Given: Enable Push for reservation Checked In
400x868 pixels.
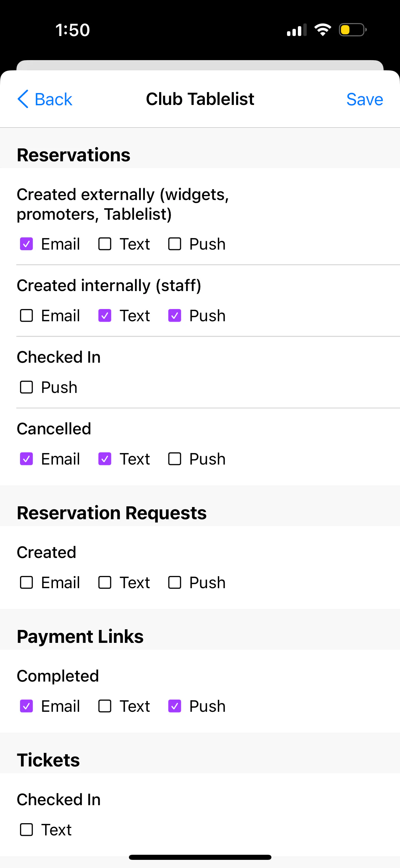Looking at the screenshot, I should [x=26, y=387].
